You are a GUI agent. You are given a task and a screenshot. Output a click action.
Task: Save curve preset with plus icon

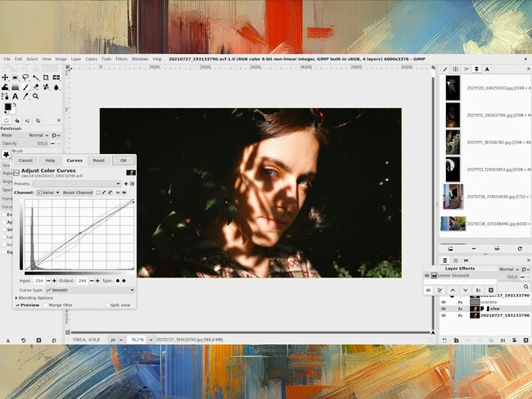click(x=125, y=184)
